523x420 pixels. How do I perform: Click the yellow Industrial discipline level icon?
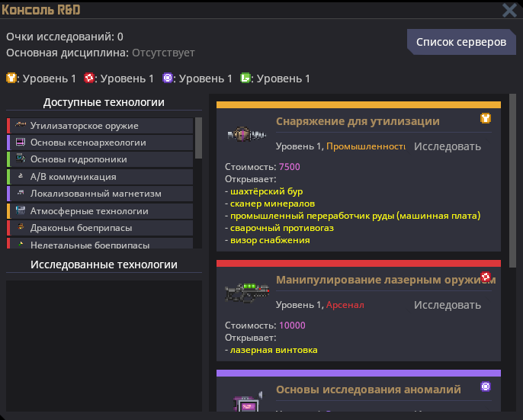[x=11, y=79]
